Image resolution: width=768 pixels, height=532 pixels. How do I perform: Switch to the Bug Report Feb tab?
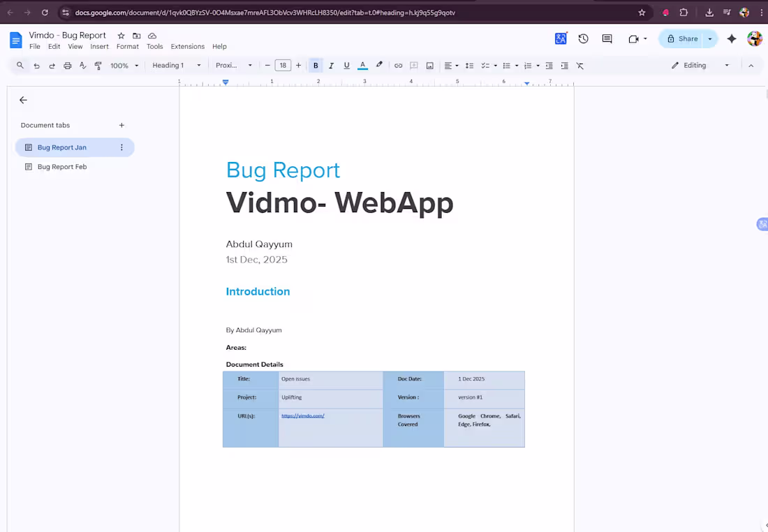(62, 166)
